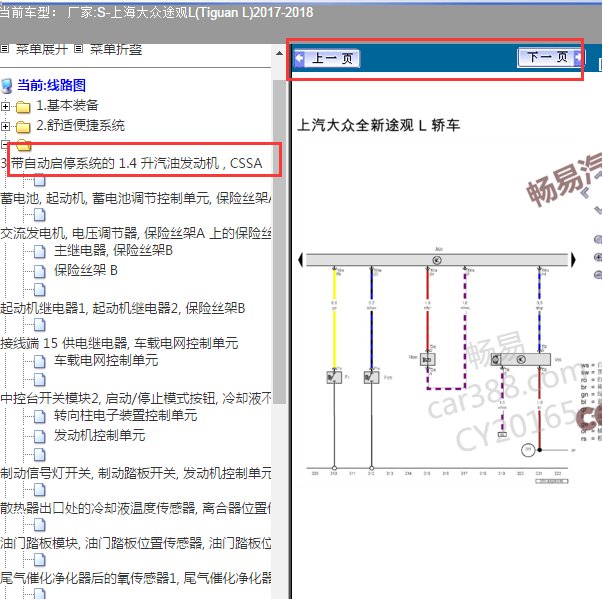Viewport: 602px width, 599px height.
Task: Click right arrow at diagram bus bar
Action: pos(573,260)
